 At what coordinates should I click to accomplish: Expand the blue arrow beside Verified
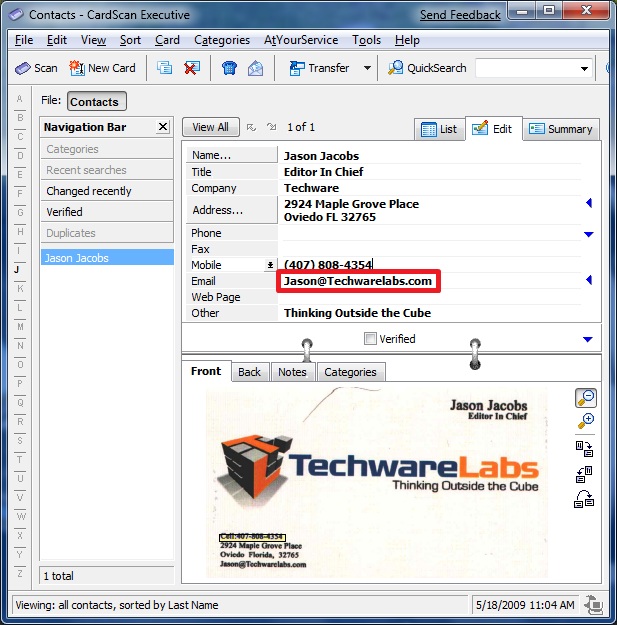click(x=588, y=339)
